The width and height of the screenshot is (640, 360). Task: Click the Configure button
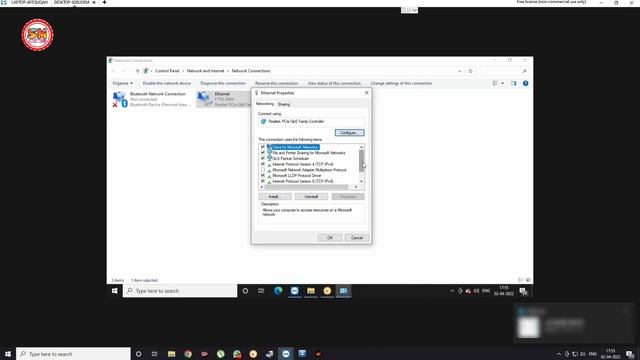[349, 133]
